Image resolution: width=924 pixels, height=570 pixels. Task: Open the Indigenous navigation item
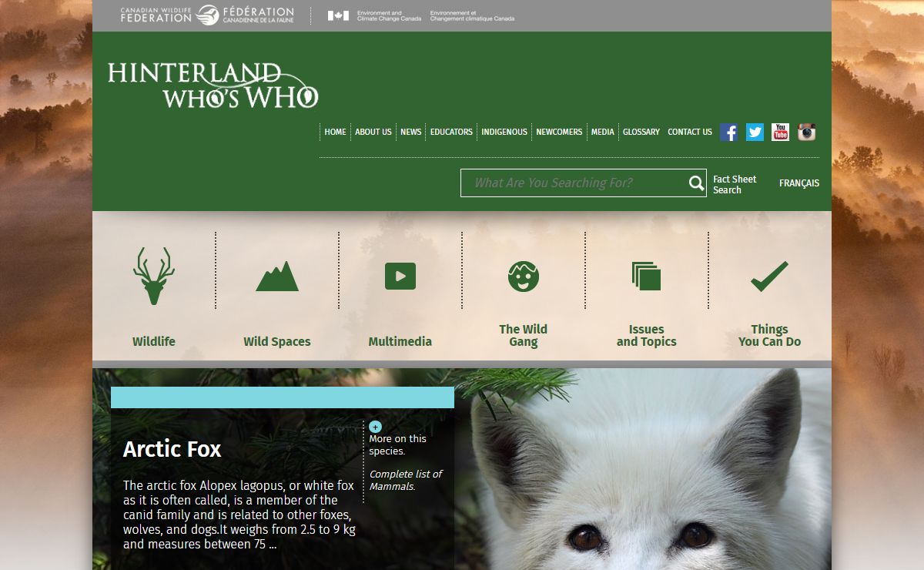504,132
